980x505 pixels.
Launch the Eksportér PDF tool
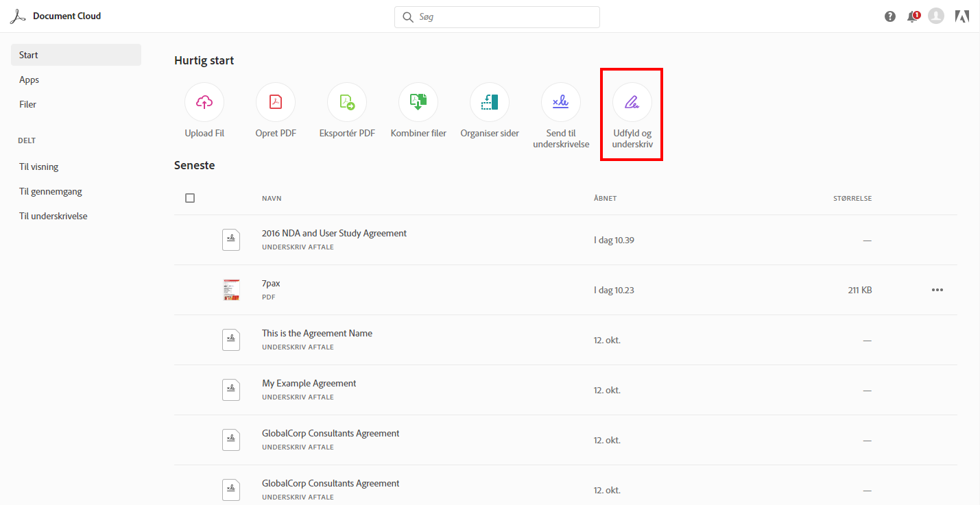(347, 102)
